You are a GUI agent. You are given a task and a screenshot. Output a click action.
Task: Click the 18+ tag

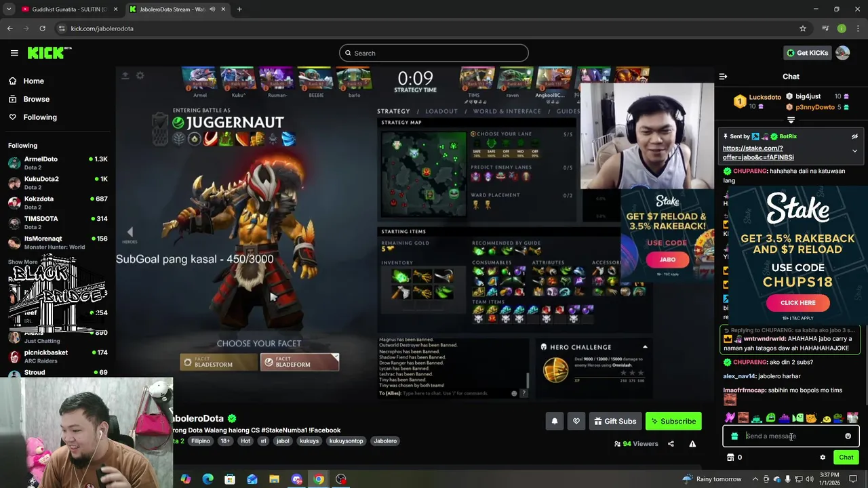225,441
